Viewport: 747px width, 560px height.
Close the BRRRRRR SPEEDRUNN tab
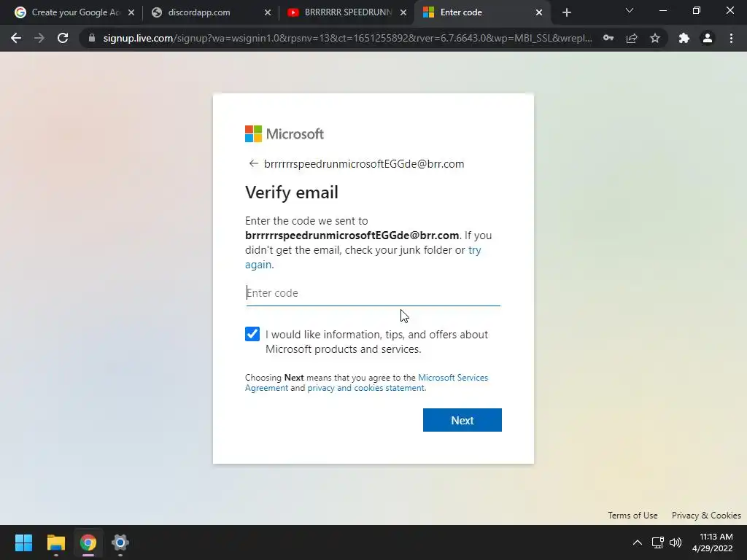pos(403,12)
